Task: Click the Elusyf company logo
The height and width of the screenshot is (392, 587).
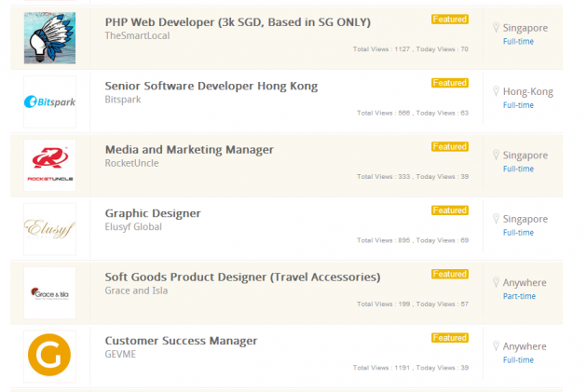Action: click(x=49, y=228)
